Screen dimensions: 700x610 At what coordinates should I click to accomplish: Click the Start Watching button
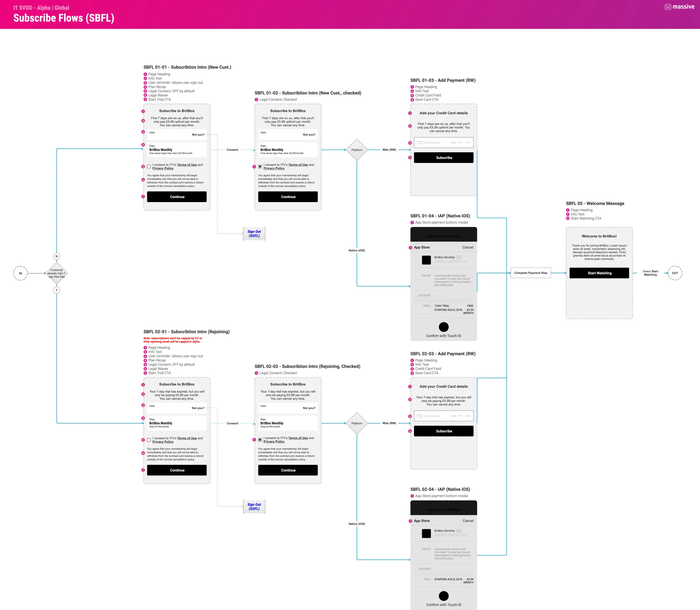tap(599, 273)
